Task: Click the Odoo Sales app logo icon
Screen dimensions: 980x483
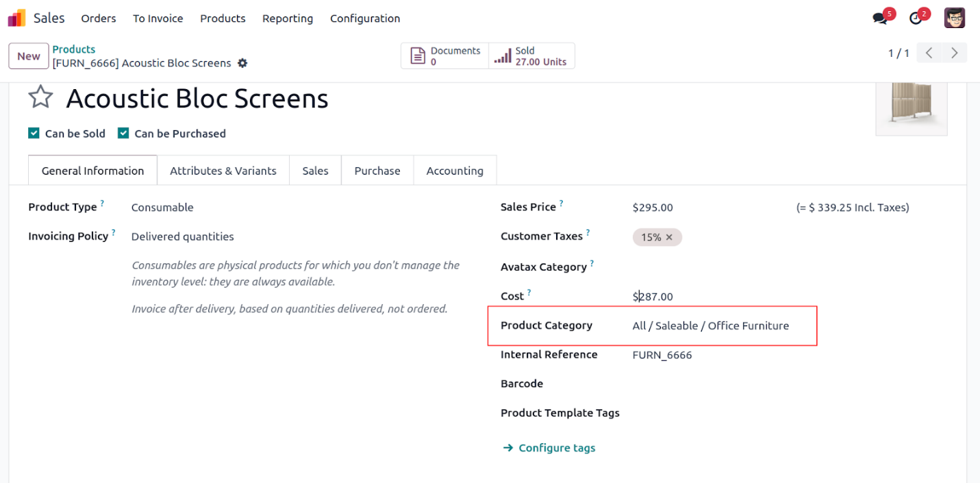Action: pyautogui.click(x=16, y=18)
